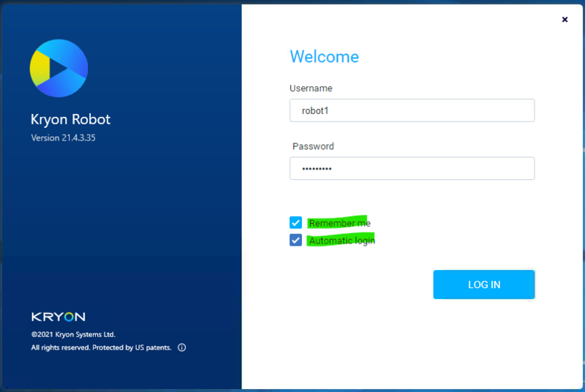Focus the Username field containing robot1
The width and height of the screenshot is (585, 392).
pyautogui.click(x=412, y=110)
